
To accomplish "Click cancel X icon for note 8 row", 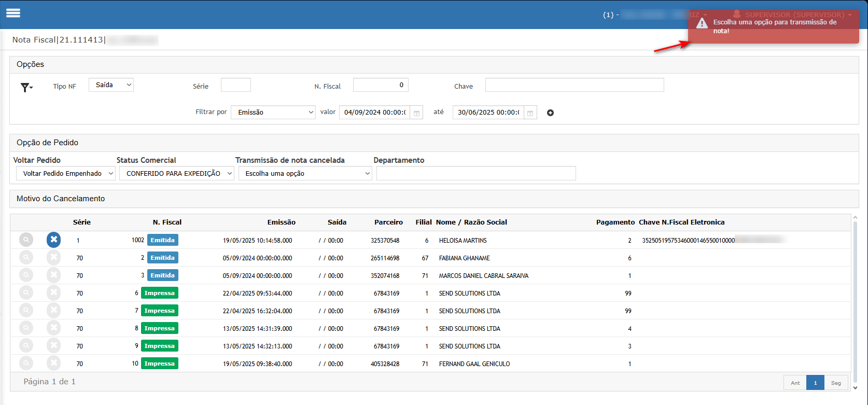I will point(53,328).
